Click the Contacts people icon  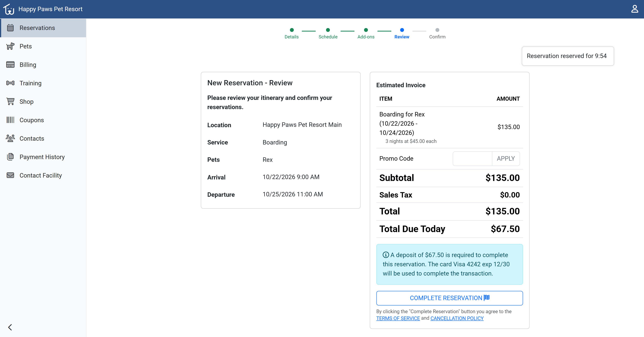click(x=10, y=138)
